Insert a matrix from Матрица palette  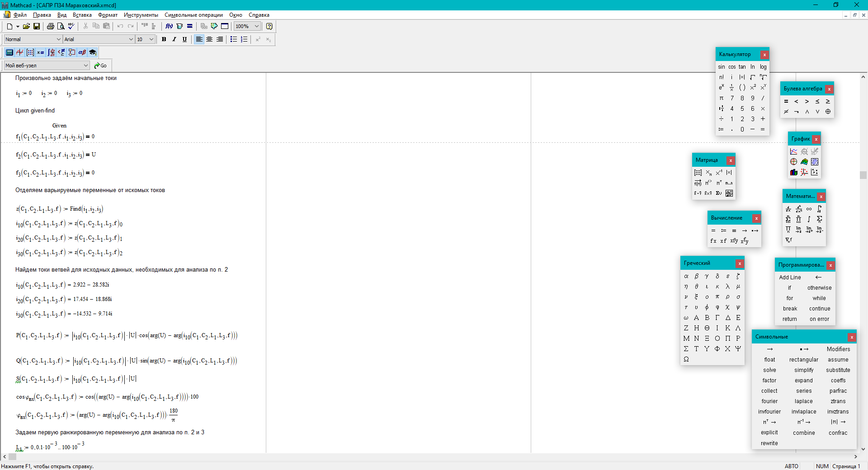coord(698,173)
